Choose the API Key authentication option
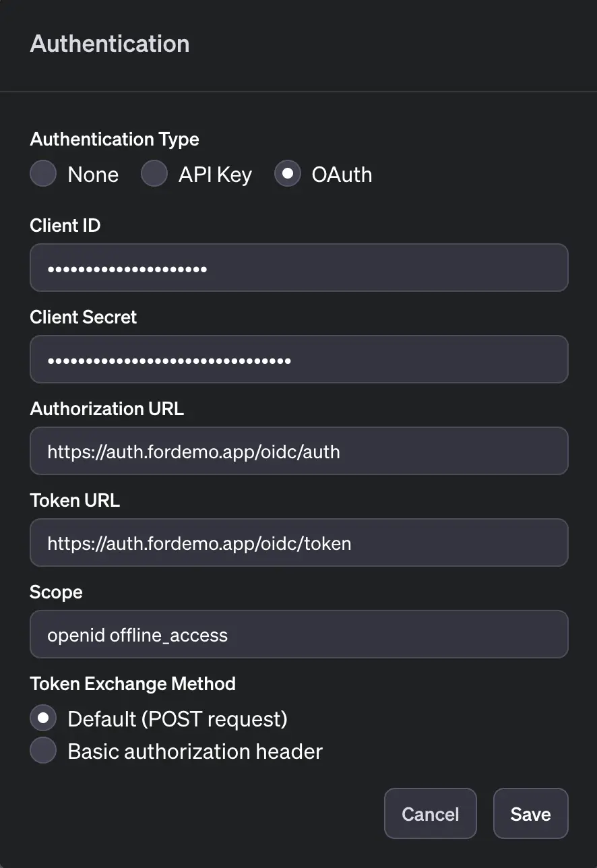This screenshot has width=597, height=868. click(x=154, y=174)
